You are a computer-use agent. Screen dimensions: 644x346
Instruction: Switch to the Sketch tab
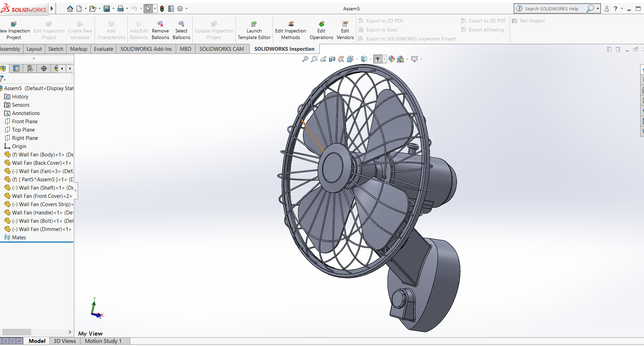point(56,49)
